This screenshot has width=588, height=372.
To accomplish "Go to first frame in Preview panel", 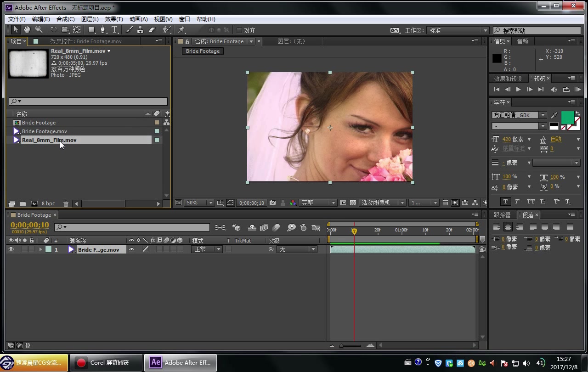I will [497, 90].
